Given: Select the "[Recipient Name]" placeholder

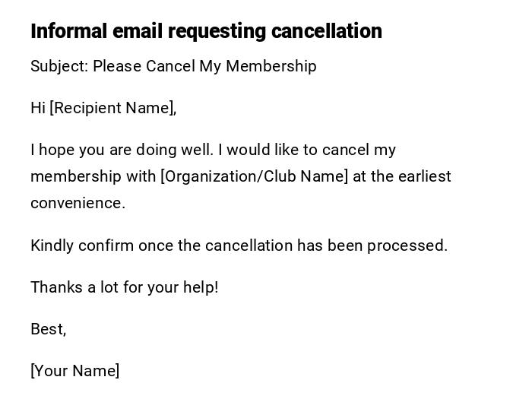Looking at the screenshot, I should pos(113,108).
